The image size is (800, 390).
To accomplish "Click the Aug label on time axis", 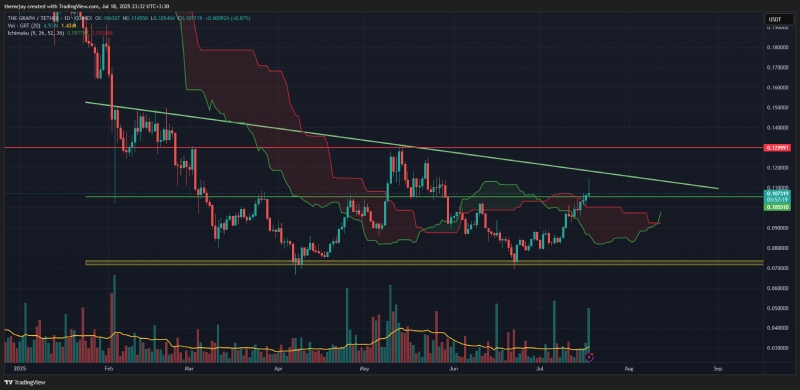I will coord(629,368).
